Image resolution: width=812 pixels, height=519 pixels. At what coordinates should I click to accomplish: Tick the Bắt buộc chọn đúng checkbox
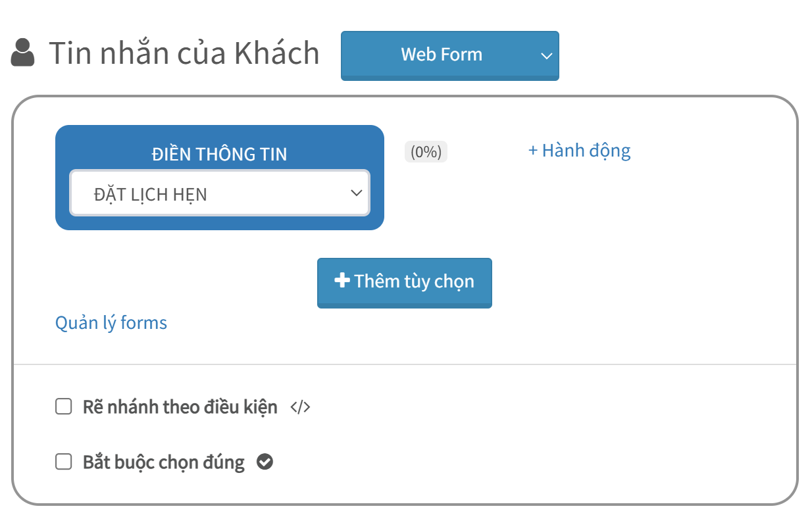(64, 462)
